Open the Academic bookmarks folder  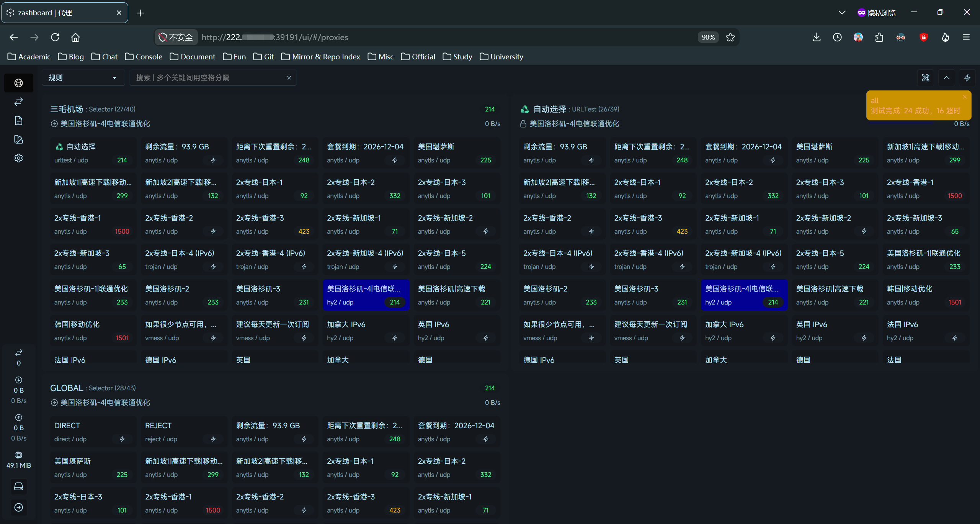coord(29,57)
